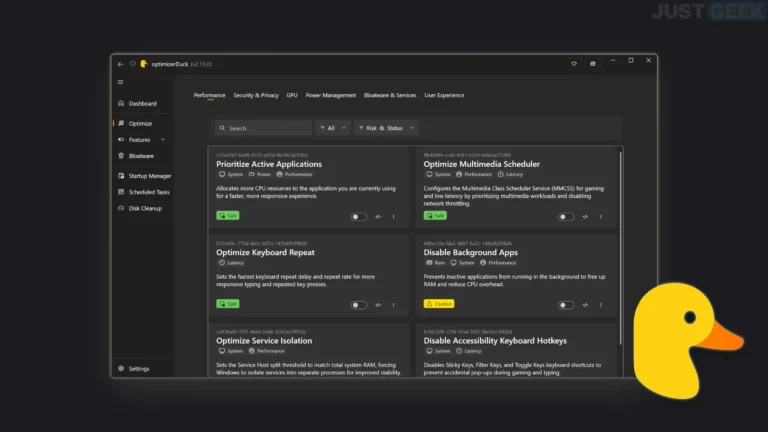Viewport: 768px width, 432px height.
Task: Open more options on Disable Background Apps card
Action: [601, 305]
